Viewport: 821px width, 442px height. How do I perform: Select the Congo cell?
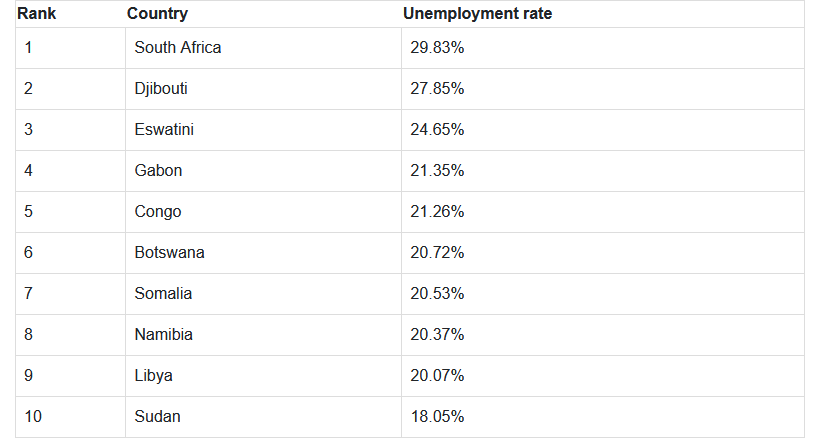[158, 212]
